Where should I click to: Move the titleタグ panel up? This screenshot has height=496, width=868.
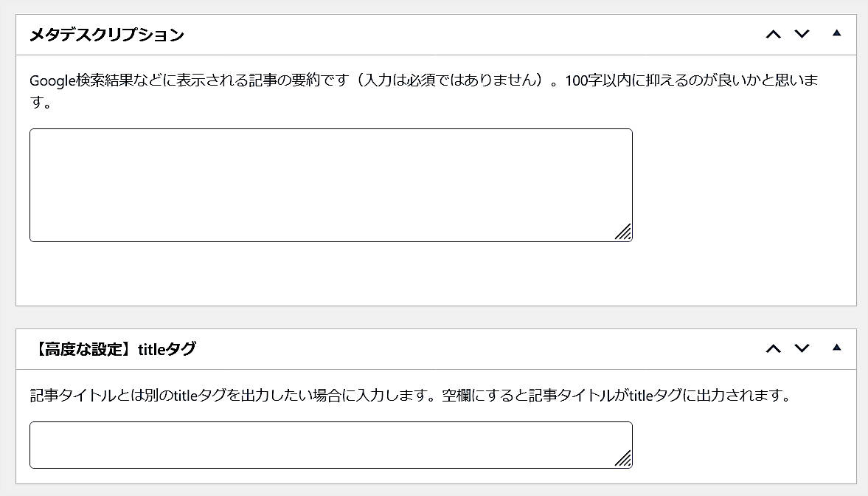773,348
